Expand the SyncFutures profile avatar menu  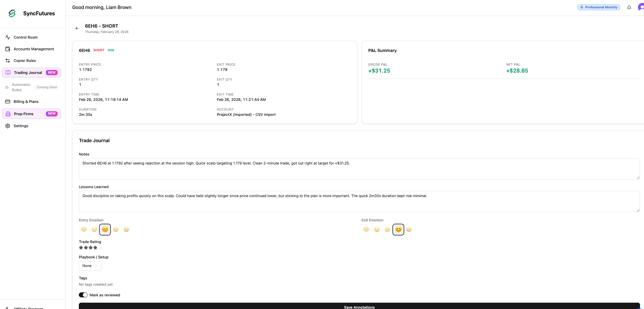tap(640, 7)
